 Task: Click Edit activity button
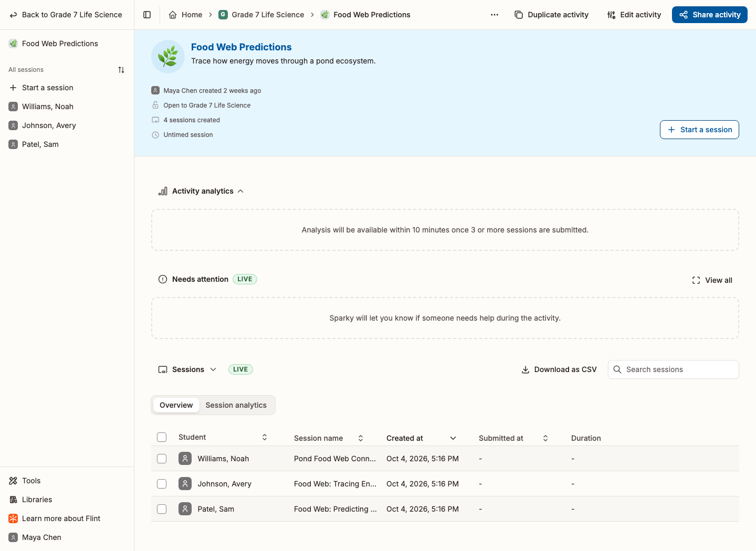click(634, 15)
